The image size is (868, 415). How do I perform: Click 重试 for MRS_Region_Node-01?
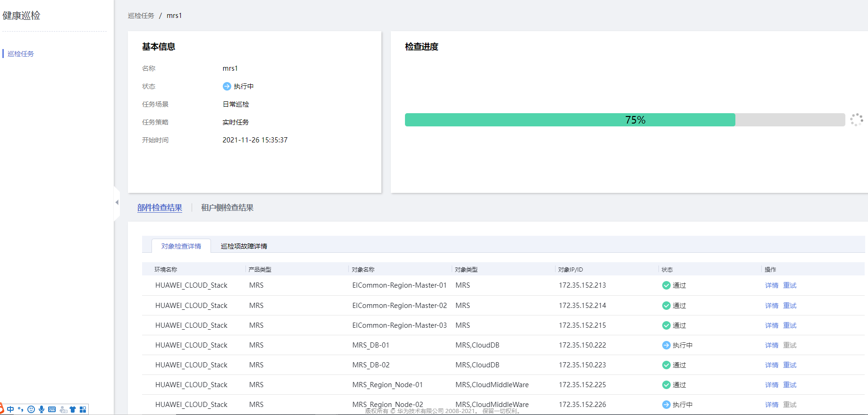[x=790, y=385]
